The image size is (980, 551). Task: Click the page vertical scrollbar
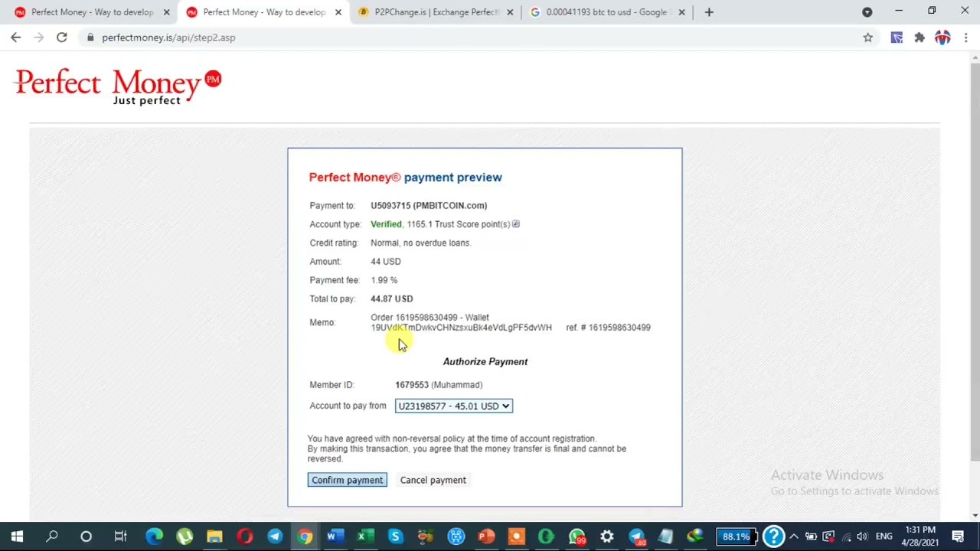pos(974,262)
